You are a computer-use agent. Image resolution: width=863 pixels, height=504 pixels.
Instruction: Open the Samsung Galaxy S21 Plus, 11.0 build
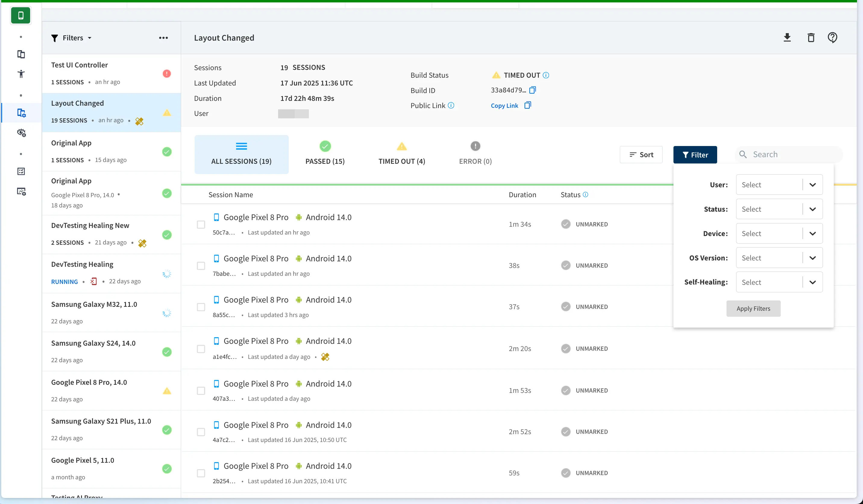(x=111, y=429)
